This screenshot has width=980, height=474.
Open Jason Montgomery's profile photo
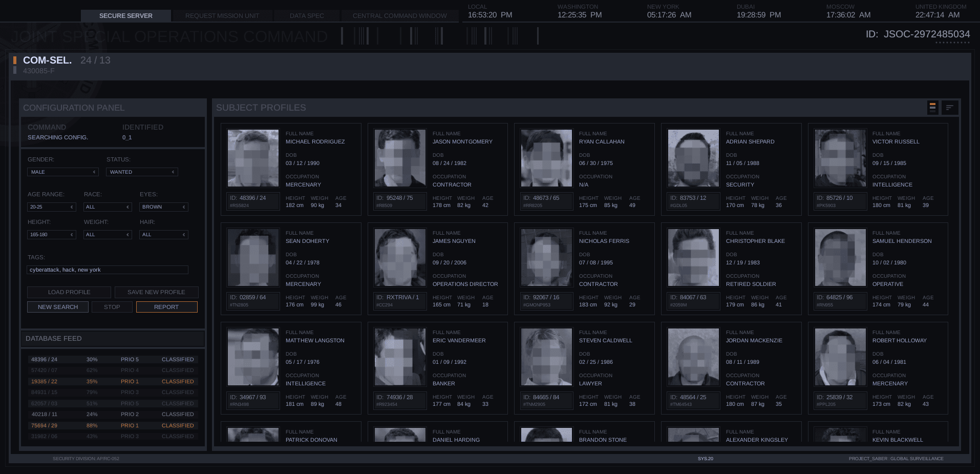[400, 158]
